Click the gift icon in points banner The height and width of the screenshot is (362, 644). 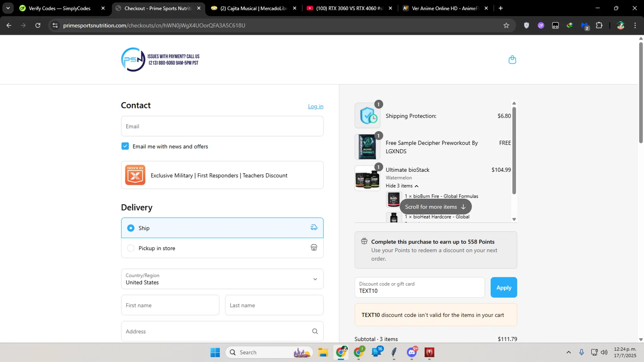pos(364,241)
